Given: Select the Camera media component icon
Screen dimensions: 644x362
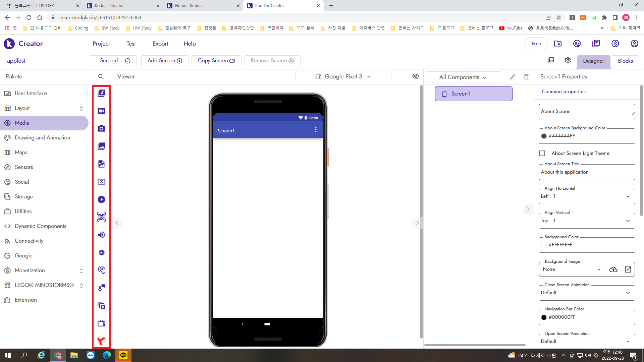Looking at the screenshot, I should [101, 129].
